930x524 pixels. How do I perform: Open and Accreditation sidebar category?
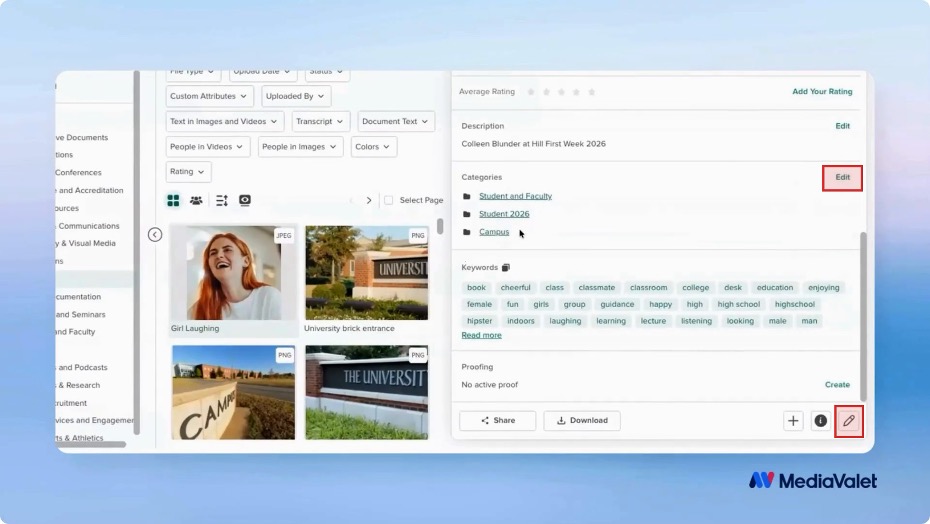click(x=90, y=190)
